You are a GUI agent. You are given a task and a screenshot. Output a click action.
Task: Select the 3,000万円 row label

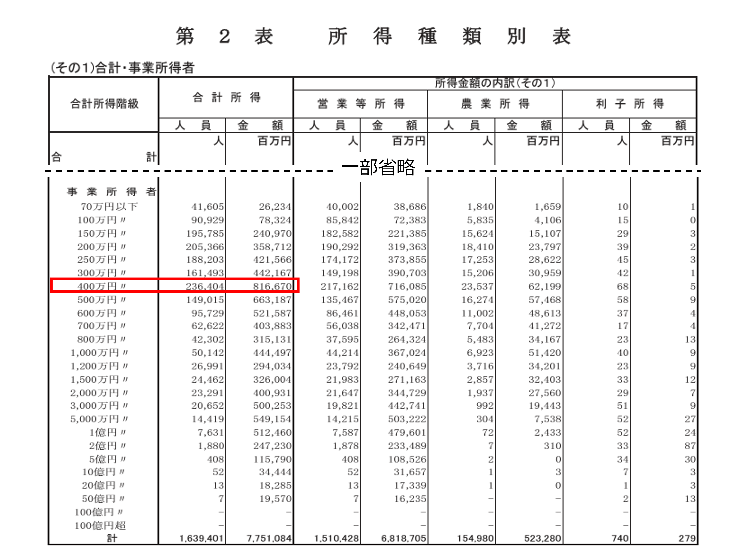99,406
